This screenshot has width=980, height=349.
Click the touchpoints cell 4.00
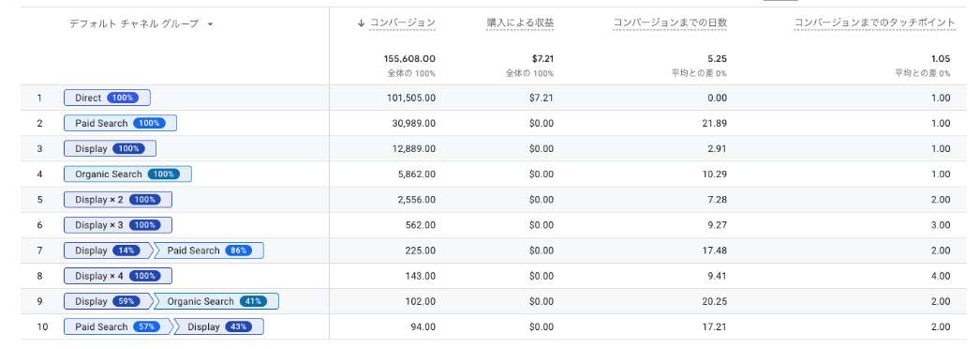click(940, 276)
